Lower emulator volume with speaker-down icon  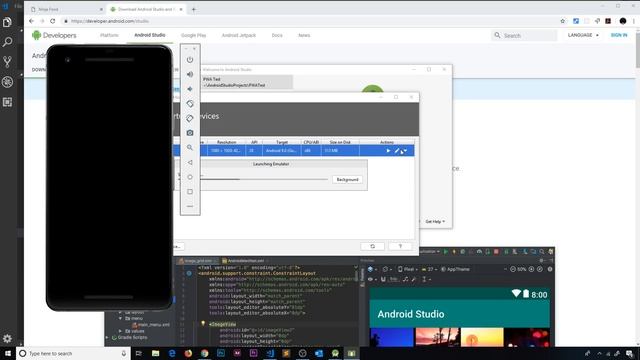point(190,89)
